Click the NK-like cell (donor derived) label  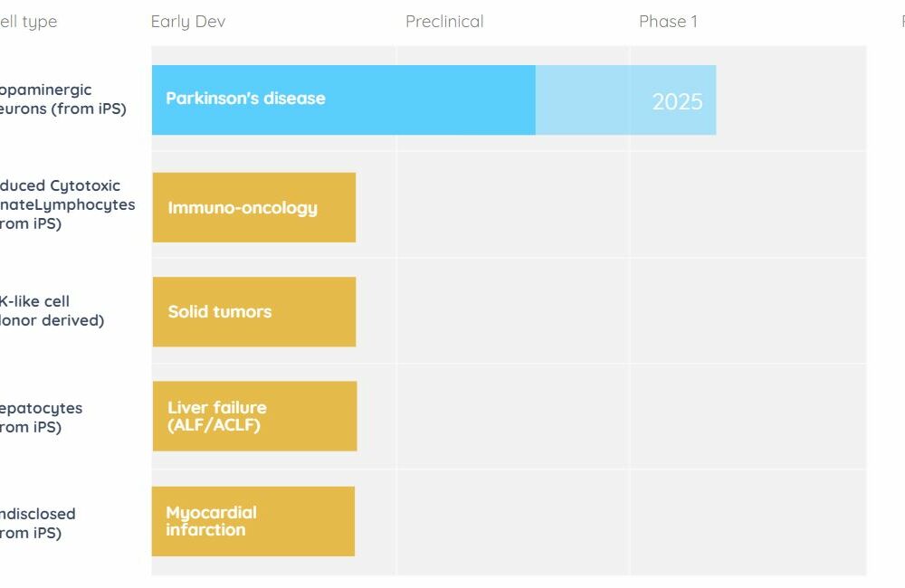coord(52,310)
